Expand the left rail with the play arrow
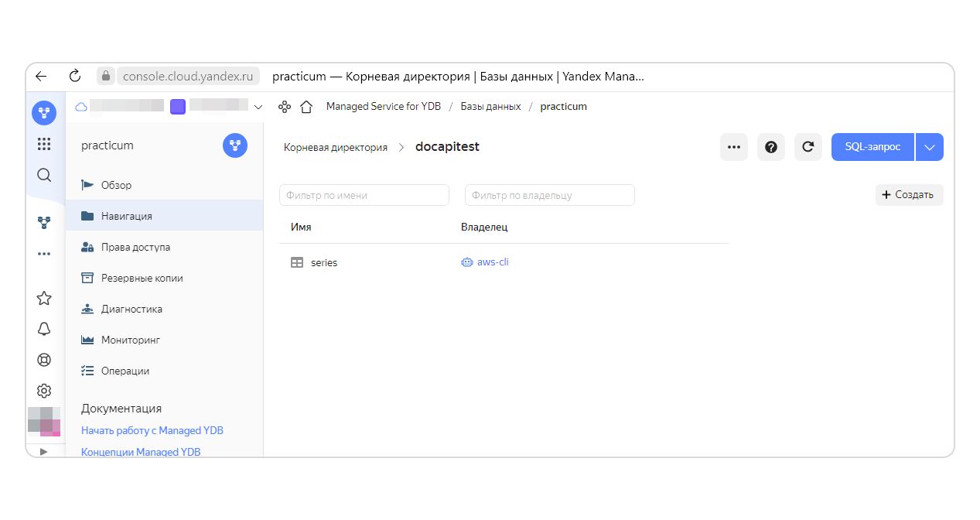Image resolution: width=980 pixels, height=520 pixels. [x=44, y=451]
